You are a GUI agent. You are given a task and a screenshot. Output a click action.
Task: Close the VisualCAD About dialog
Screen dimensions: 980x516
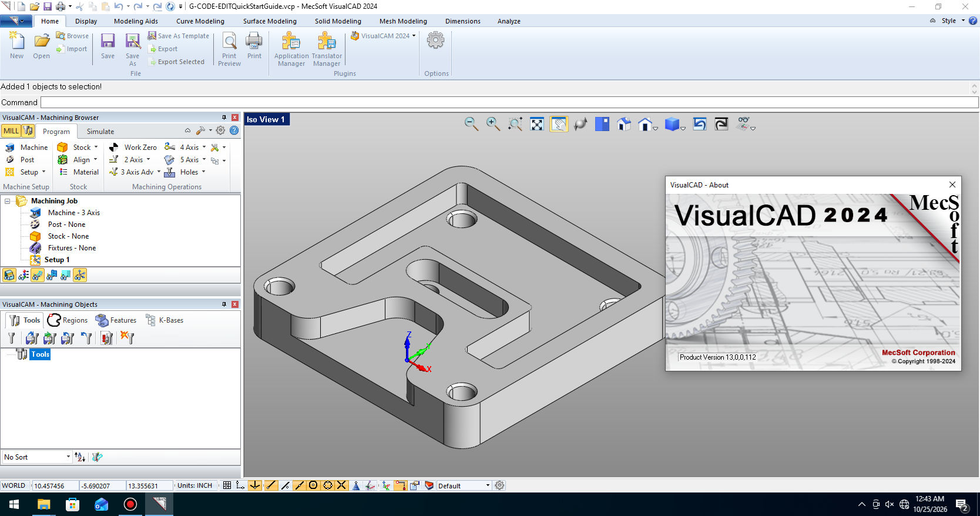click(952, 185)
